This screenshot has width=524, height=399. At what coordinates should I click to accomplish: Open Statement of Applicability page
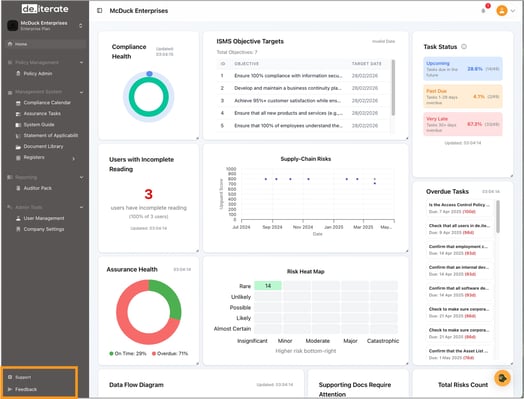pyautogui.click(x=50, y=135)
